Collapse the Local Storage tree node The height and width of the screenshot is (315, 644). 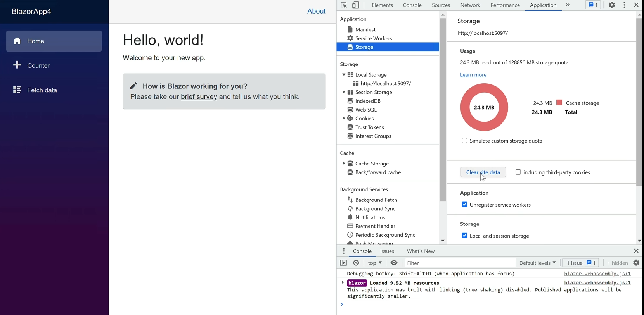[x=344, y=74]
